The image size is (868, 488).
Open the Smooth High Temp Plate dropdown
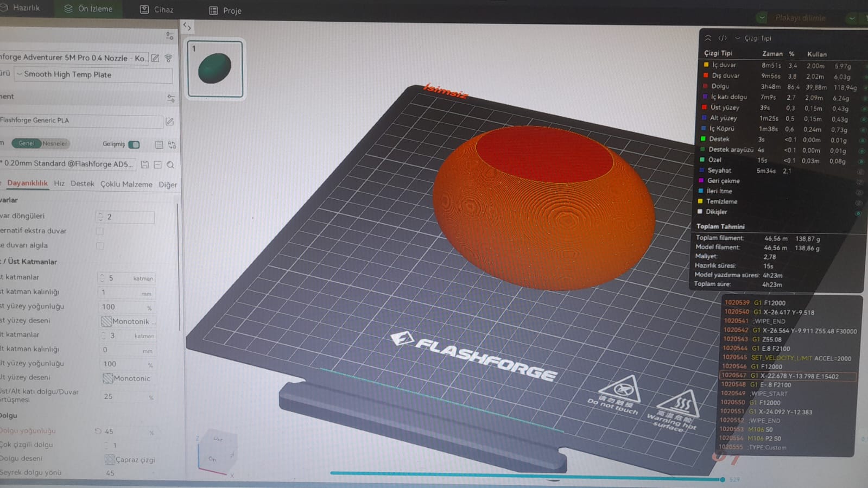(93, 74)
